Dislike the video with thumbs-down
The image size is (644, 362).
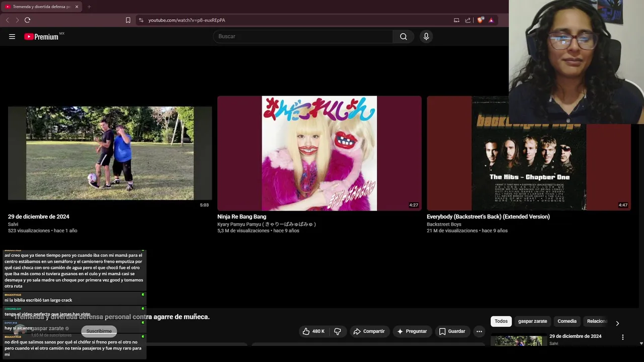click(x=338, y=331)
